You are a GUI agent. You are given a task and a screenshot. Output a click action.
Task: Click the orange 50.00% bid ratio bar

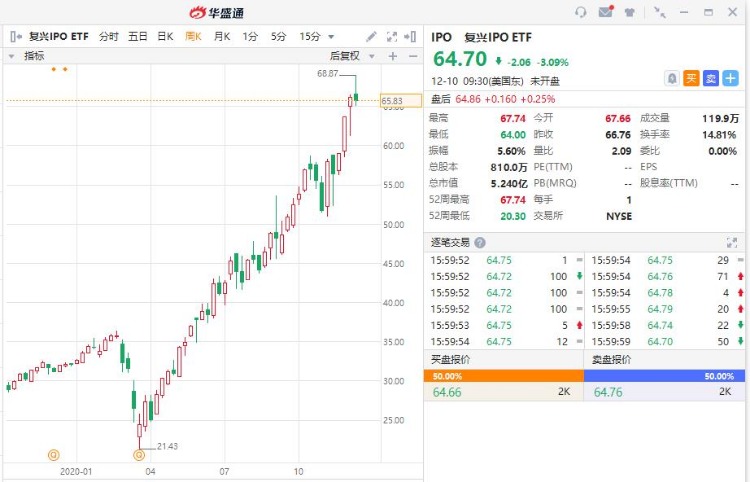pyautogui.click(x=504, y=376)
